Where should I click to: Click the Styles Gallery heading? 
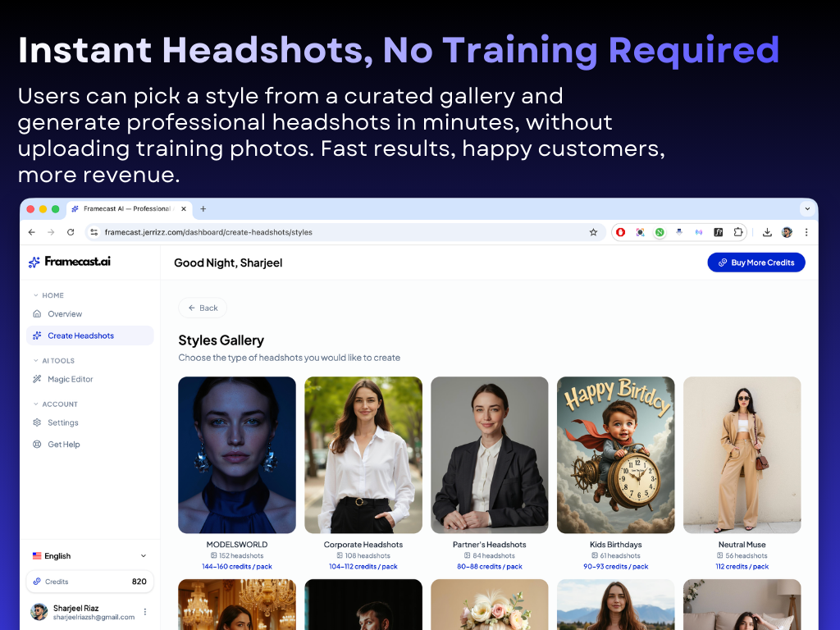coord(221,340)
